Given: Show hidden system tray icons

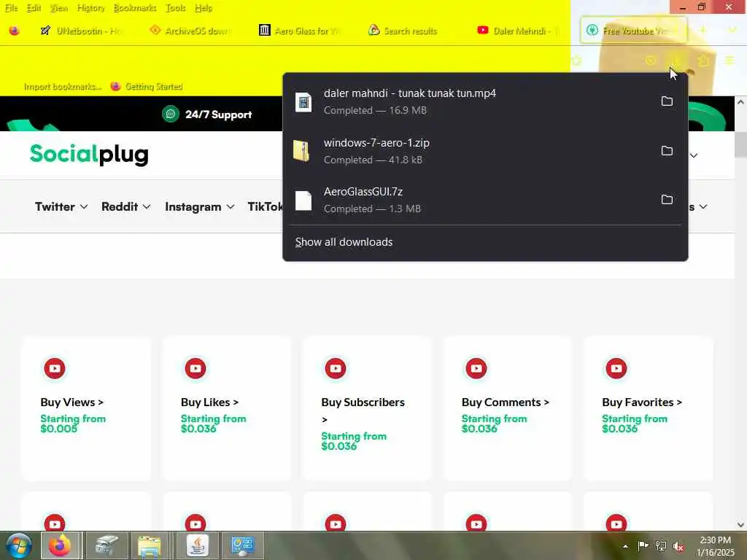Looking at the screenshot, I should click(x=625, y=546).
